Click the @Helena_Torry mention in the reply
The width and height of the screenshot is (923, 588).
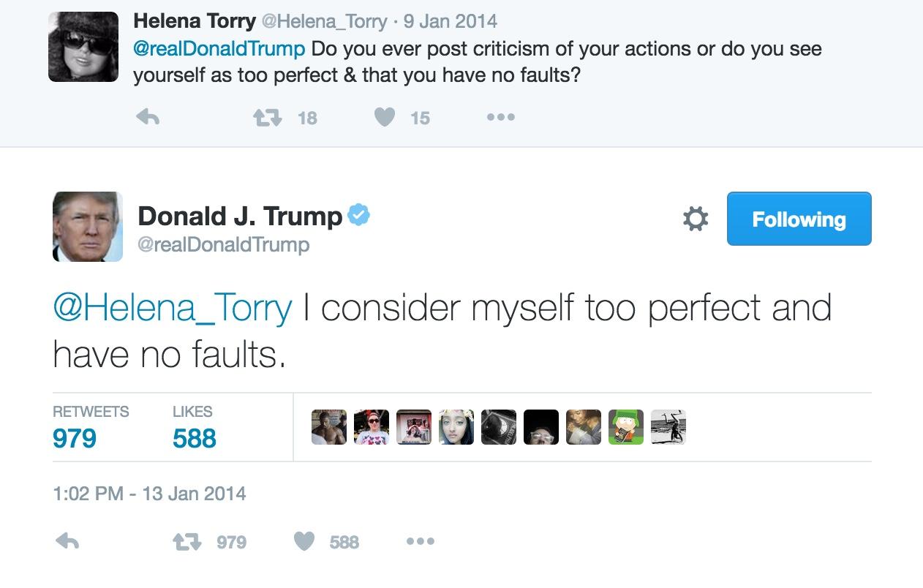pos(173,307)
